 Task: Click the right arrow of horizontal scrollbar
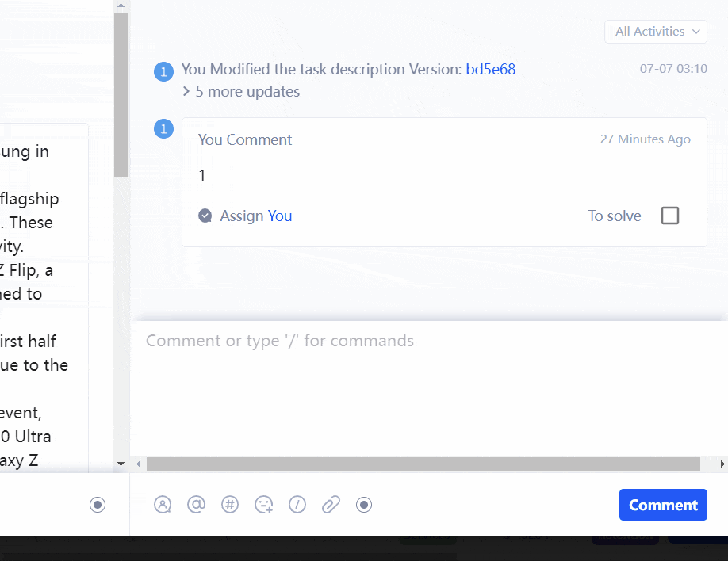point(722,464)
